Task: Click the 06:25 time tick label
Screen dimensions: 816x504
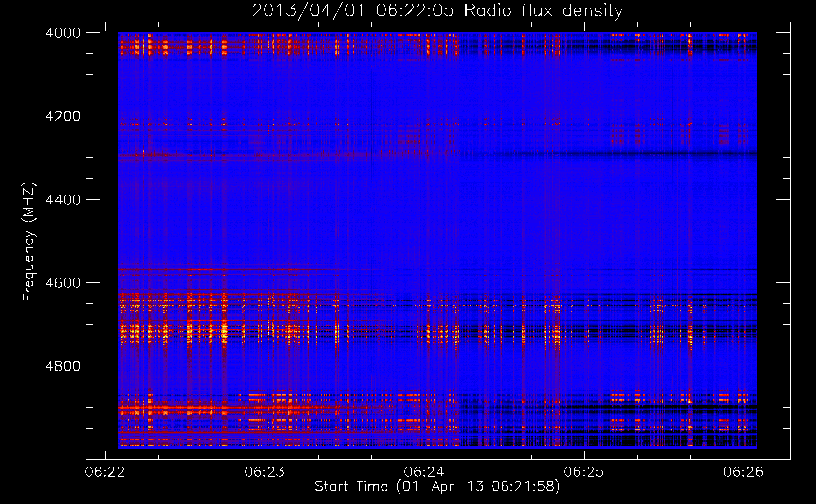Action: (x=584, y=472)
